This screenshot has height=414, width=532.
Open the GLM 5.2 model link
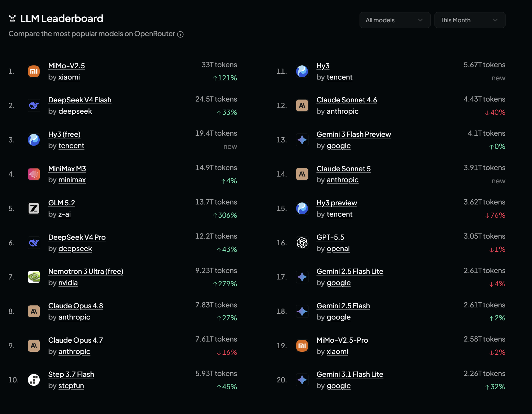(61, 203)
